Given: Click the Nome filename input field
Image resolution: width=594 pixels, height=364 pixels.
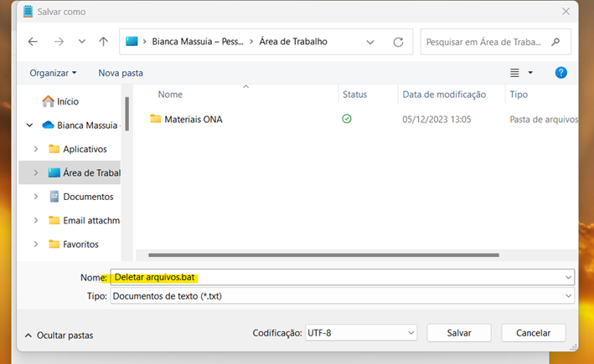Looking at the screenshot, I should (x=335, y=277).
